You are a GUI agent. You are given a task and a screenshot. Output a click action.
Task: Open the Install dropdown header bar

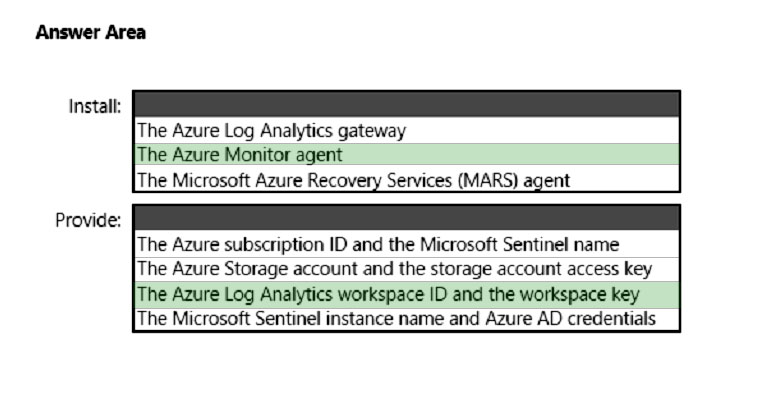406,104
